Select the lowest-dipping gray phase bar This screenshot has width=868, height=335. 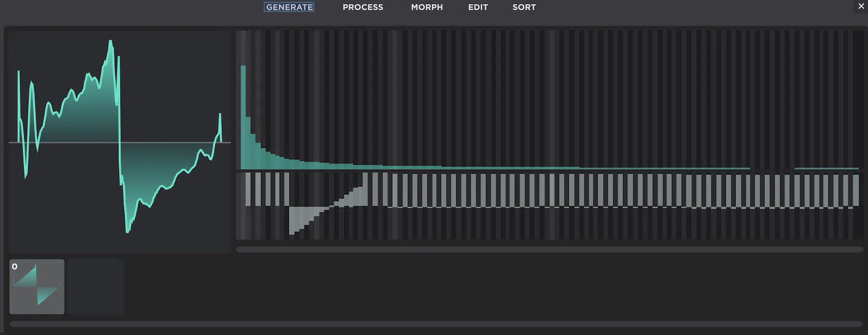click(292, 221)
